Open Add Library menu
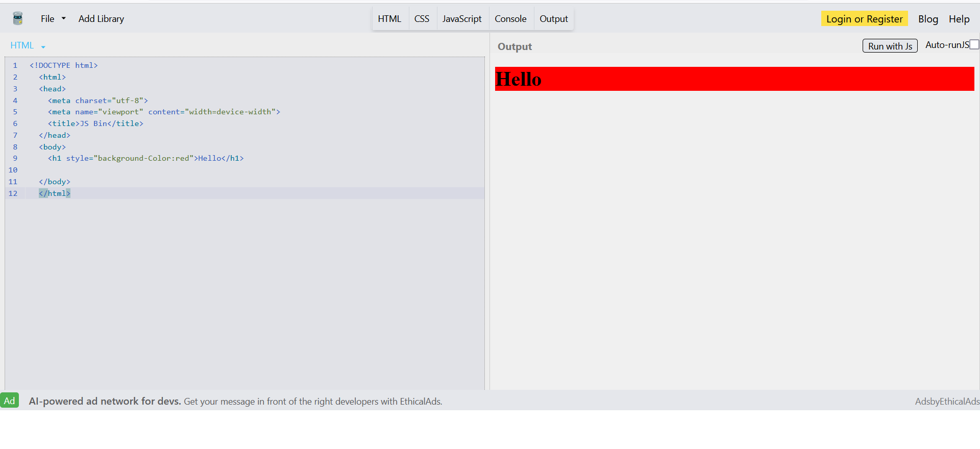This screenshot has width=980, height=449. click(x=101, y=19)
